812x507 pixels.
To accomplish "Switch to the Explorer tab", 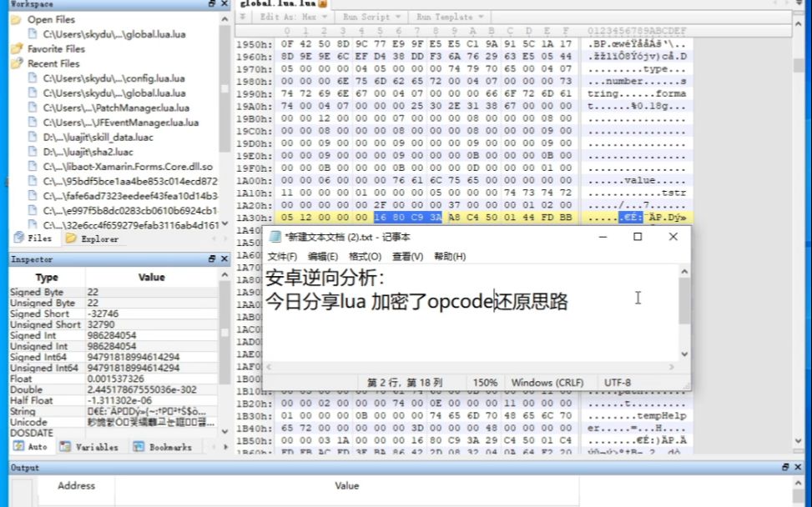I will tap(92, 238).
